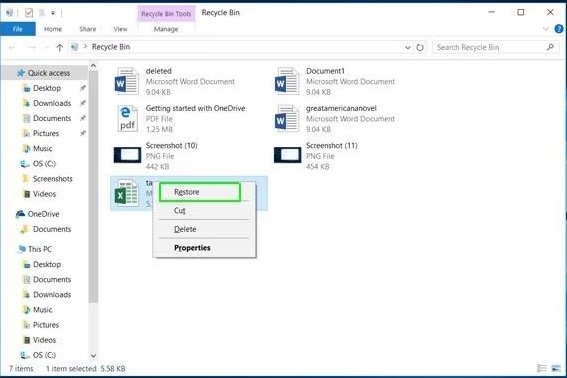
Task: Open Desktop under This PC
Action: pyautogui.click(x=47, y=264)
